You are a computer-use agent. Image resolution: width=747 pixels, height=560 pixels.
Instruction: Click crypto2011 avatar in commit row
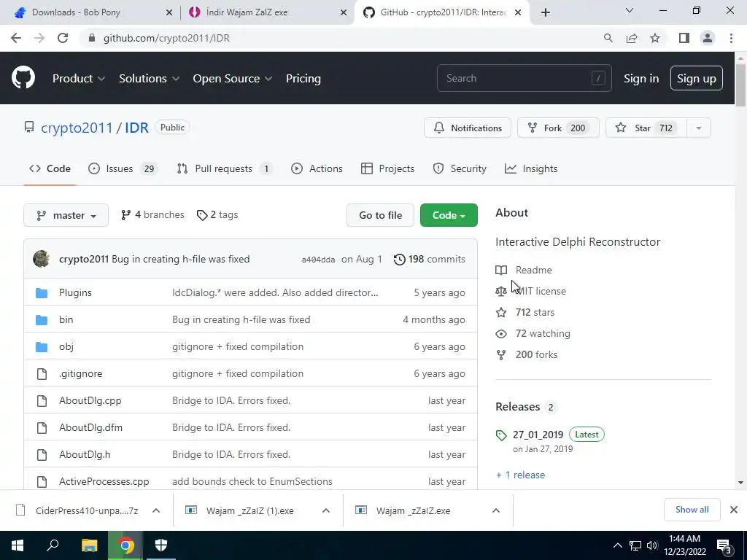[x=42, y=259]
